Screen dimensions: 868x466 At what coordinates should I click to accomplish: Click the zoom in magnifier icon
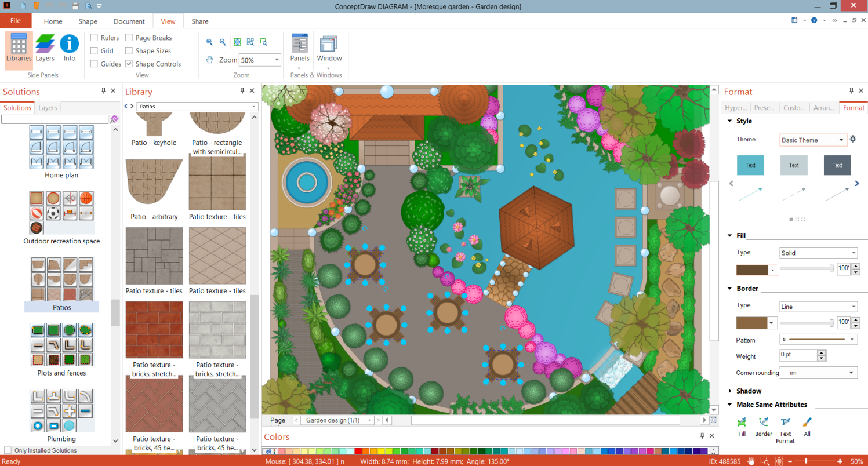(210, 42)
